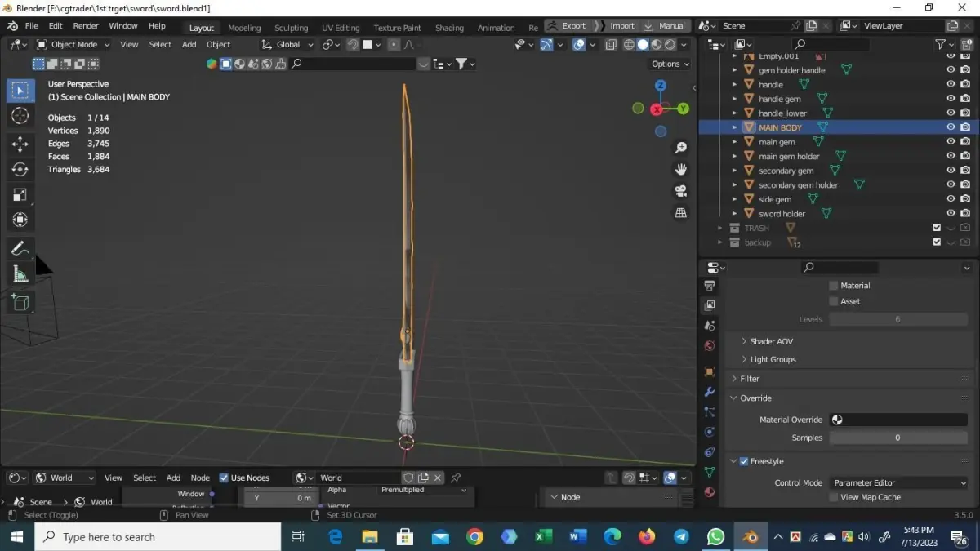
Task: Expand the Light Groups panel
Action: 768,359
